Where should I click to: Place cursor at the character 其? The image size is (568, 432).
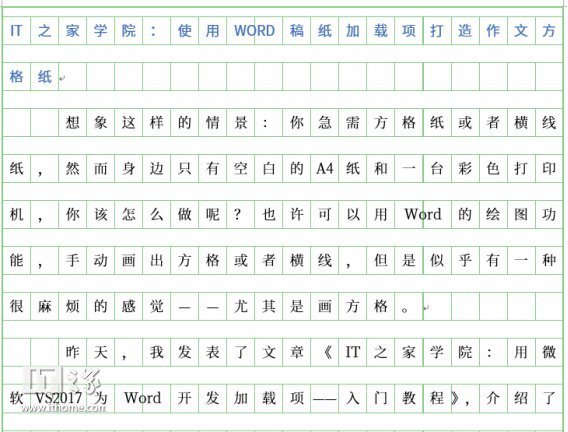tap(268, 306)
